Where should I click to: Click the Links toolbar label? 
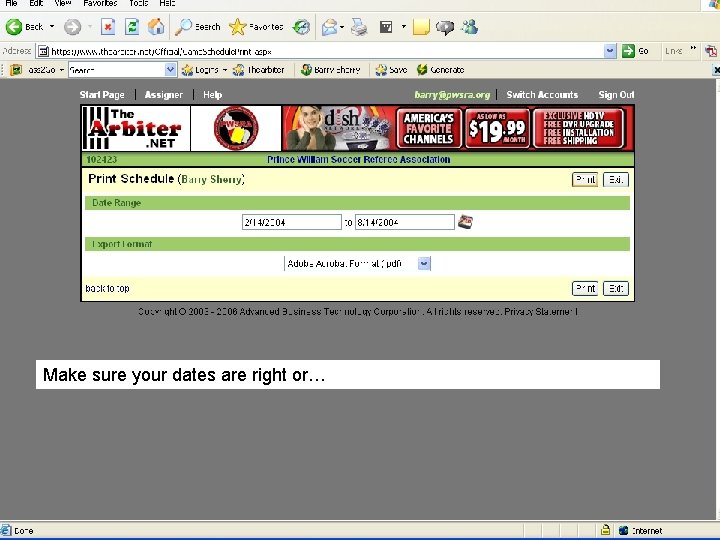(674, 51)
